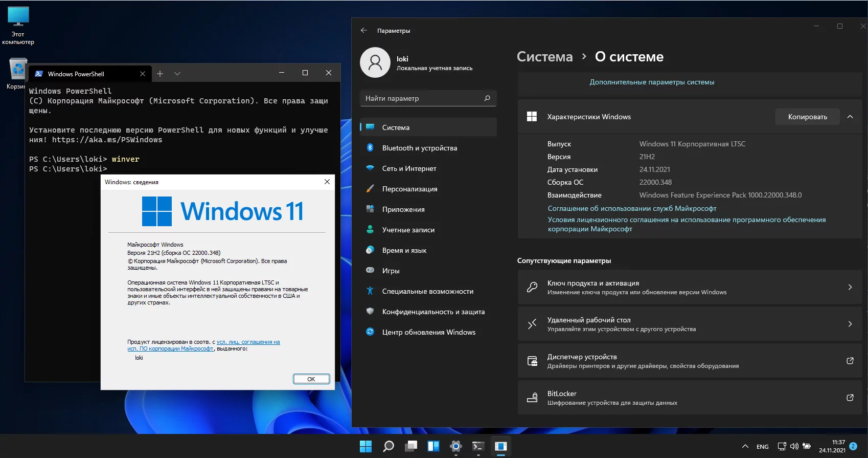The height and width of the screenshot is (458, 868).
Task: Open the Widgets panel from the taskbar
Action: [433, 446]
